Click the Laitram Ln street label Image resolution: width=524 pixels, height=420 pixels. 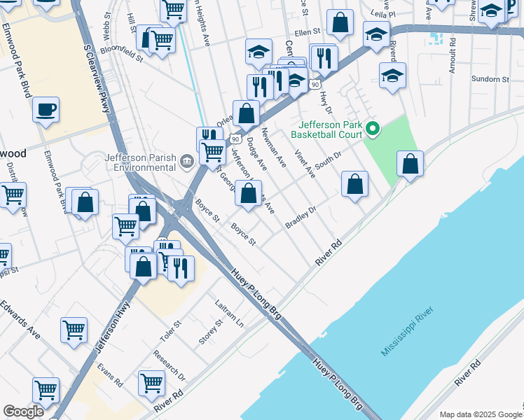pos(229,314)
